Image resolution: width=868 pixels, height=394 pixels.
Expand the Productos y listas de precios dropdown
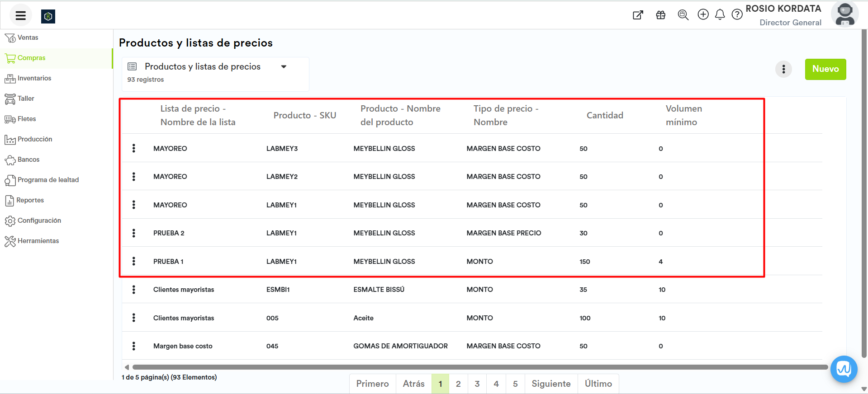(284, 67)
